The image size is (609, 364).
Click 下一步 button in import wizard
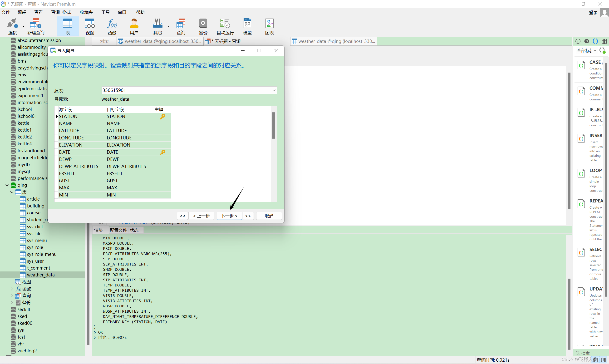click(228, 215)
